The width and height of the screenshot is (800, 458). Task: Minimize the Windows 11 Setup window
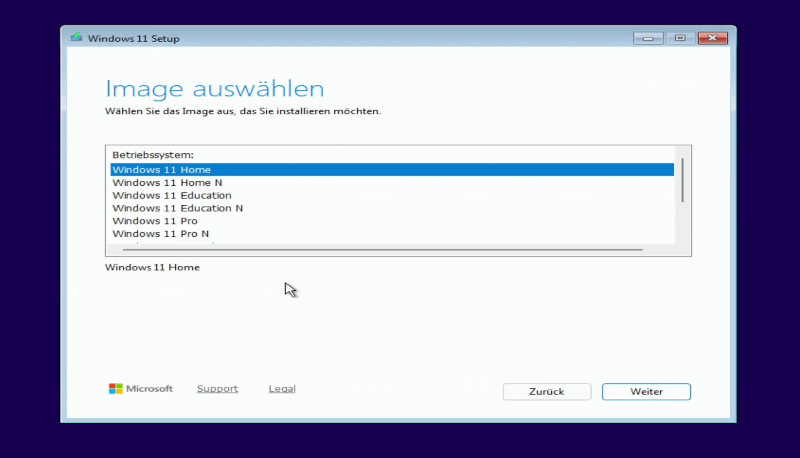click(x=648, y=38)
